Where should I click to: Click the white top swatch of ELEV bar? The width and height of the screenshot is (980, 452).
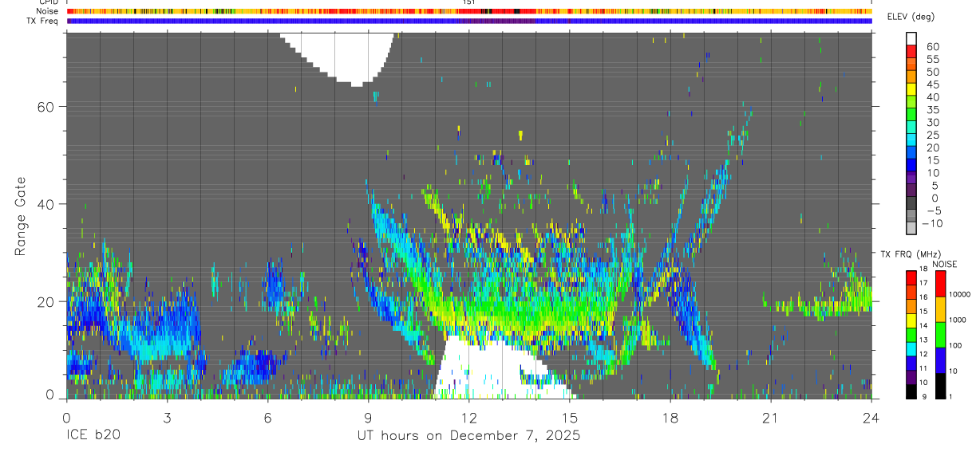pyautogui.click(x=911, y=39)
